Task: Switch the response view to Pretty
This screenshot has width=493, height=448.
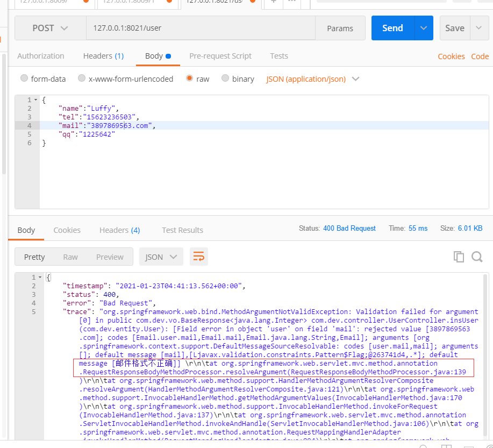Action: (34, 257)
